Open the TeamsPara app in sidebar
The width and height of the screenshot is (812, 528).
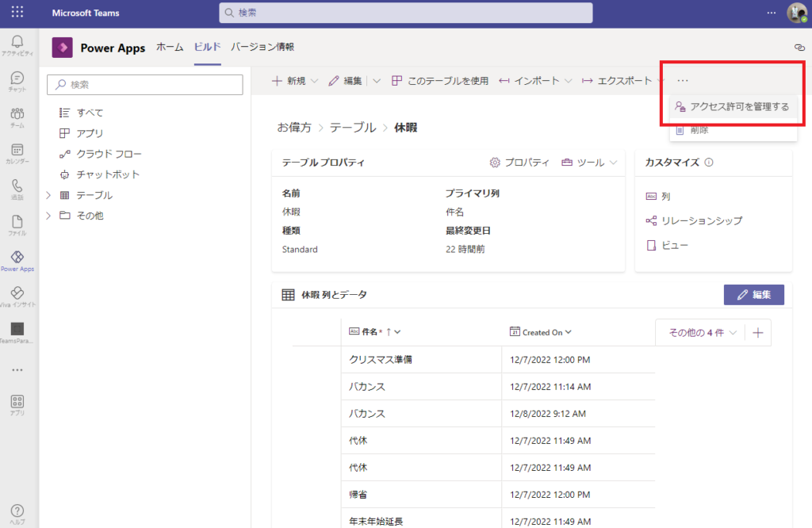17,333
